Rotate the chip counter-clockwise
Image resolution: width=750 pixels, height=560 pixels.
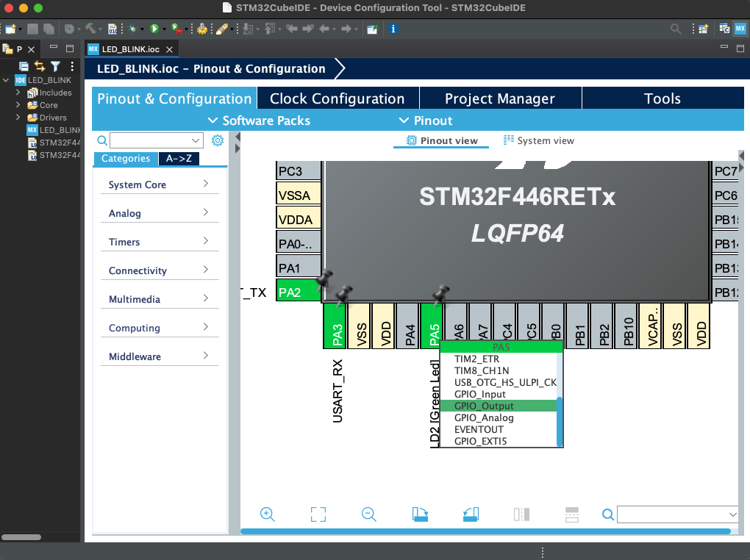point(471,514)
